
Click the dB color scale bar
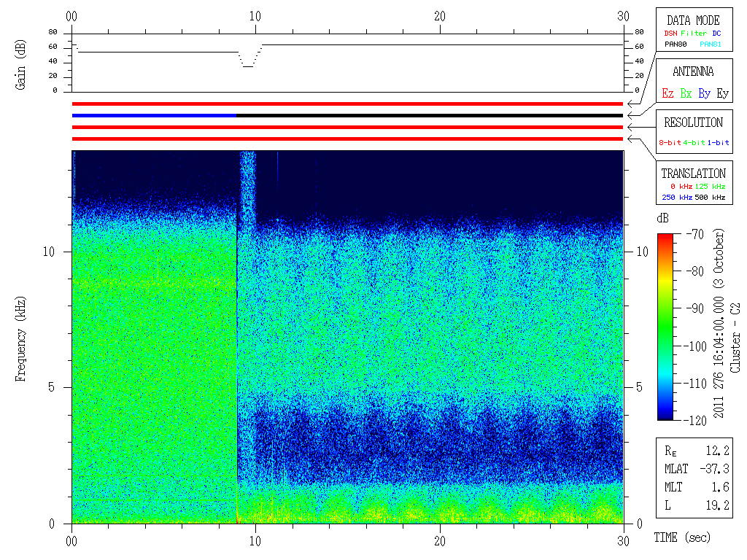pos(665,327)
